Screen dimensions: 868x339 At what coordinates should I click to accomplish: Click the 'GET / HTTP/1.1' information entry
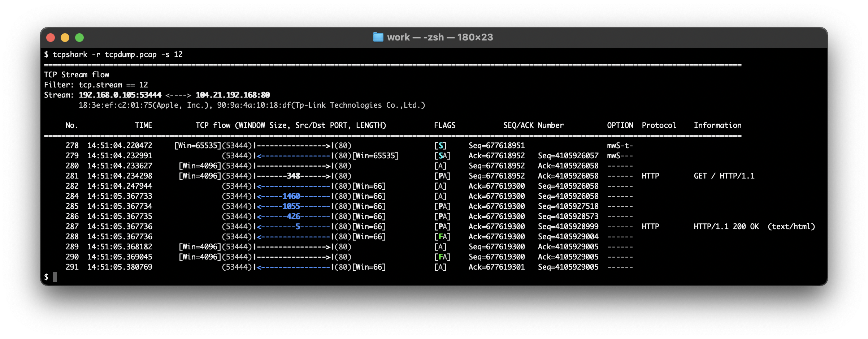(724, 176)
